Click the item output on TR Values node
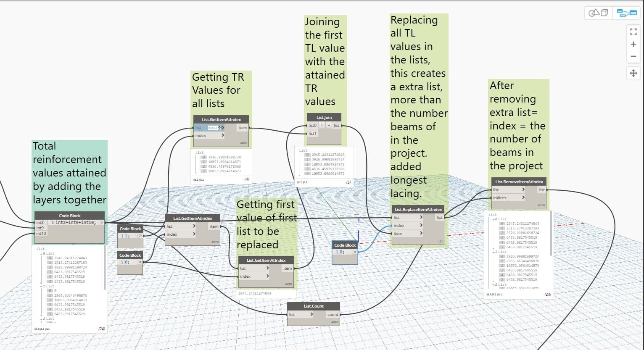The image size is (644, 350). 243,128
